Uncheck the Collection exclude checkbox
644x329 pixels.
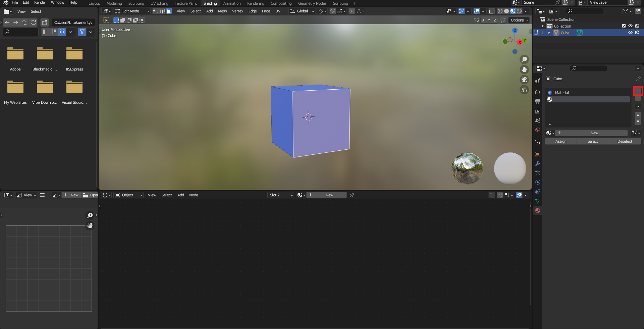point(624,26)
